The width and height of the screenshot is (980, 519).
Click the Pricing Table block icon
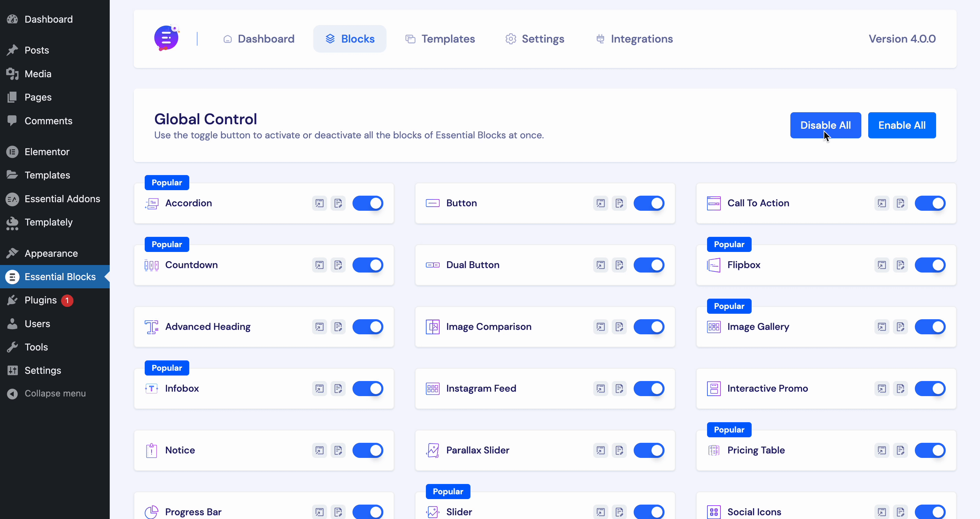pos(714,450)
